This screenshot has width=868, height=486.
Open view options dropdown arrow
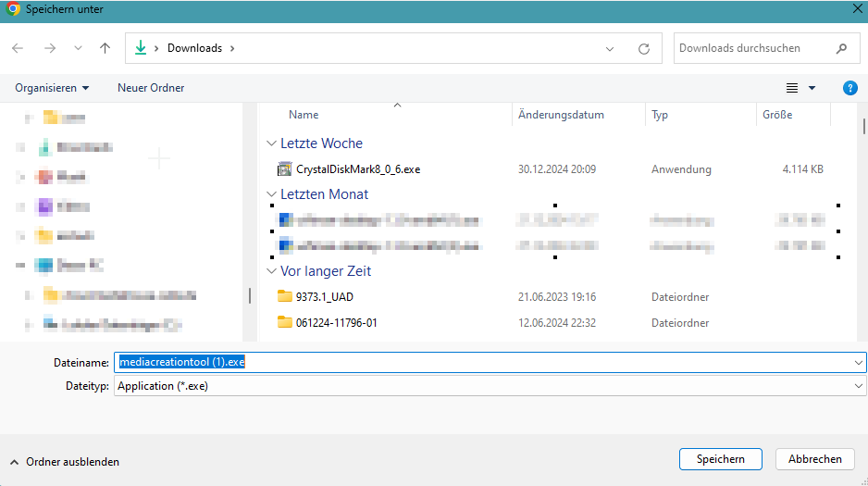pos(812,88)
